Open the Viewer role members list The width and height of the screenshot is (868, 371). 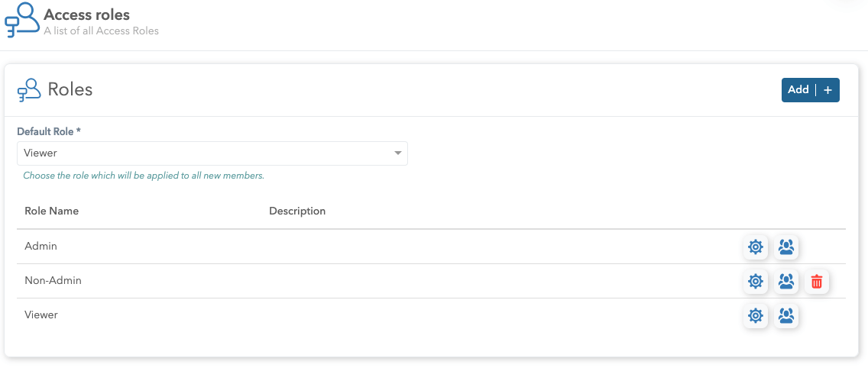point(786,315)
